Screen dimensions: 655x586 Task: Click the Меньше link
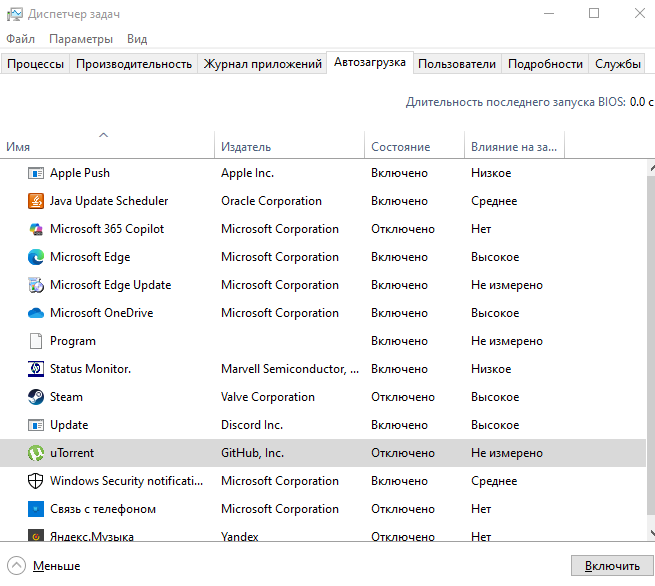[56, 566]
